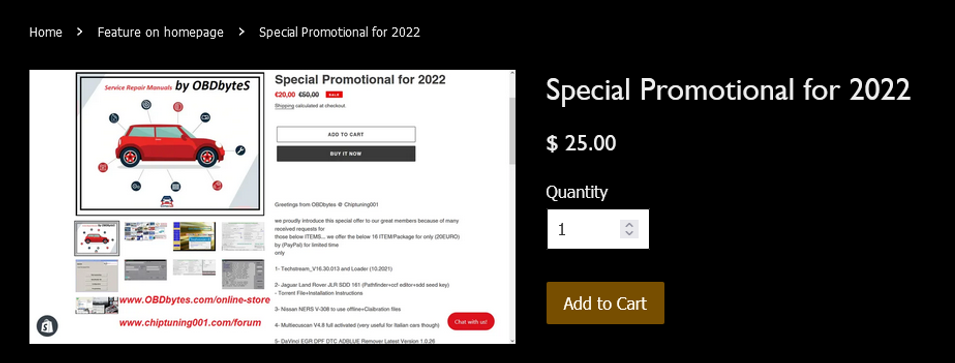Select the blue and yellow software thumbnail
The image size is (955, 363).
(x=194, y=236)
